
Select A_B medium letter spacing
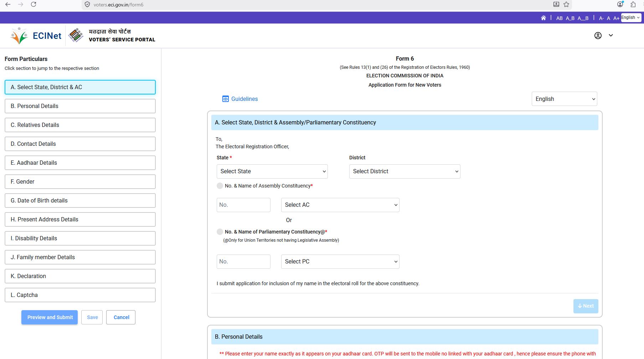click(570, 18)
